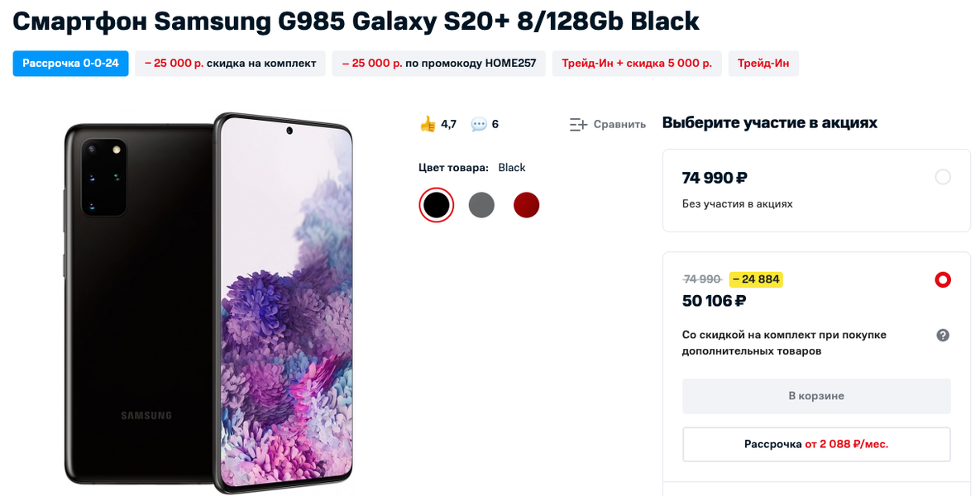
Task: Choose the gray color swatch
Action: 481,204
